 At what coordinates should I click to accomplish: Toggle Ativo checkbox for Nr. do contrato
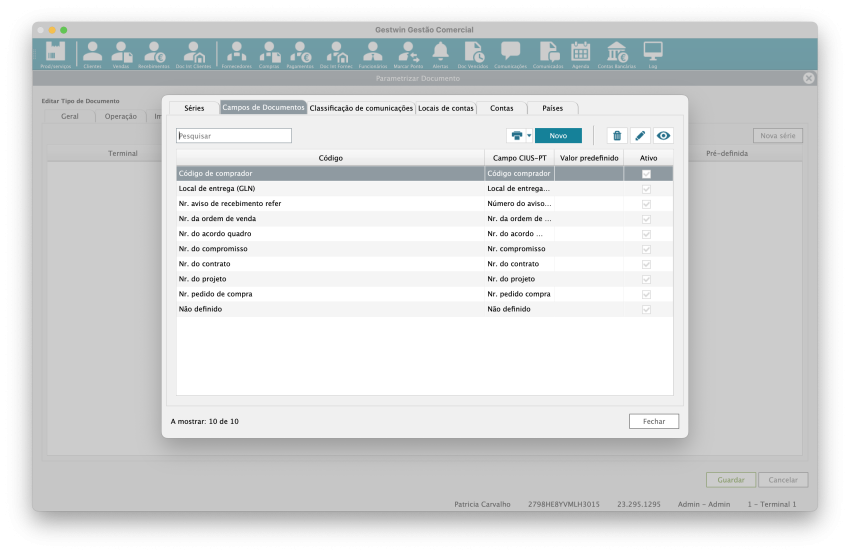(x=646, y=264)
